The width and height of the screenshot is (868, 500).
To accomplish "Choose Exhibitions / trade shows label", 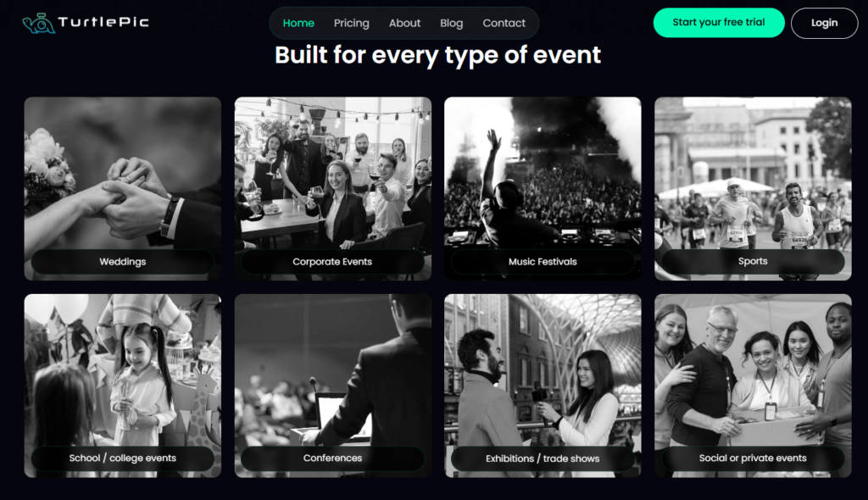I will click(542, 458).
